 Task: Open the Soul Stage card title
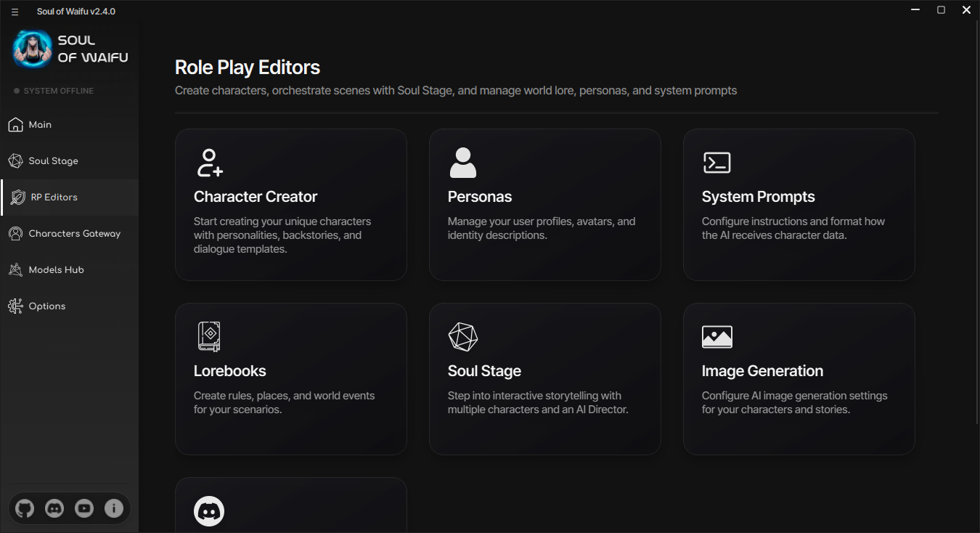[484, 371]
